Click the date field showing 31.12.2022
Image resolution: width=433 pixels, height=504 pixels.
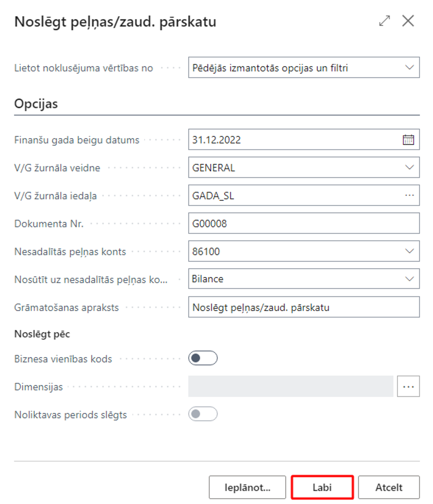point(292,140)
